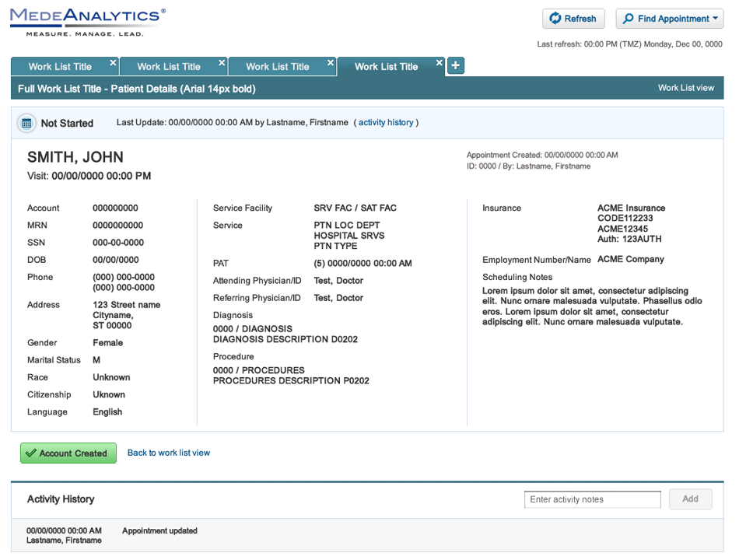Close the second Work List Title tab
Screen dimensions: 739x560
click(222, 63)
